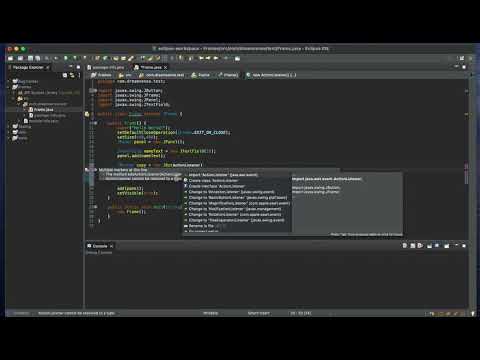Click setDefaultCloseOperation code line
Screen dimensions: 480x360
tap(173, 132)
